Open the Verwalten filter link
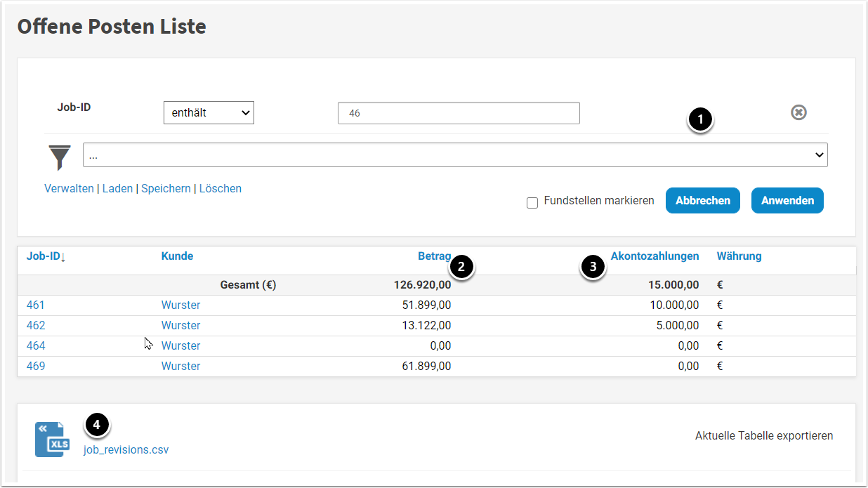The height and width of the screenshot is (488, 868). pyautogui.click(x=69, y=188)
